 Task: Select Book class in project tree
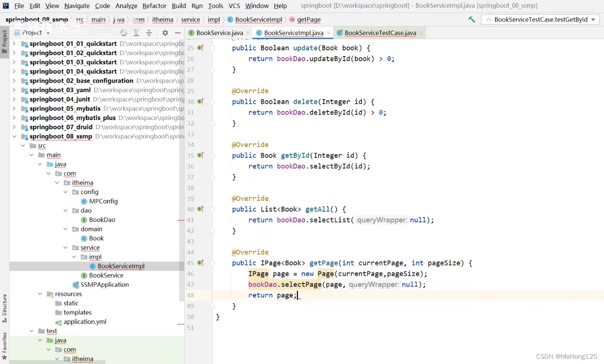tap(92, 238)
